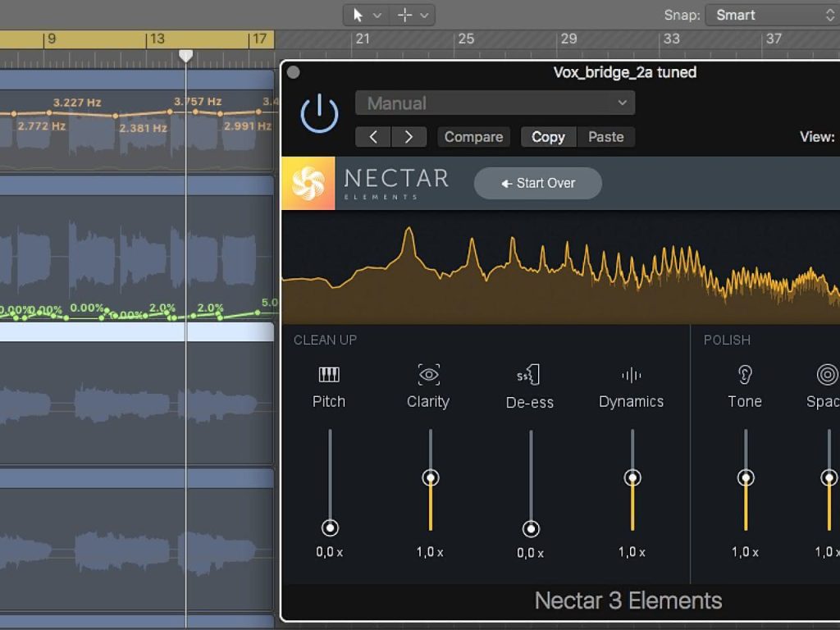Image resolution: width=840 pixels, height=630 pixels.
Task: Click the Space slider handle
Action: [x=829, y=477]
